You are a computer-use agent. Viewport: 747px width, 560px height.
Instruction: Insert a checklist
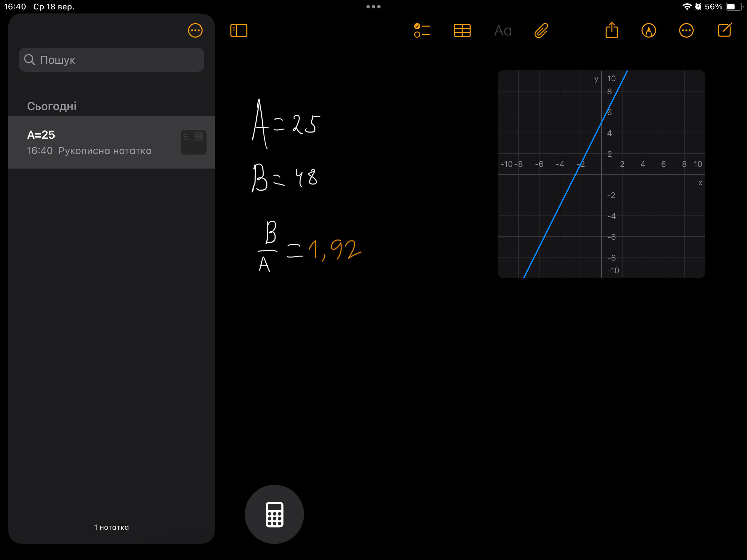(422, 30)
